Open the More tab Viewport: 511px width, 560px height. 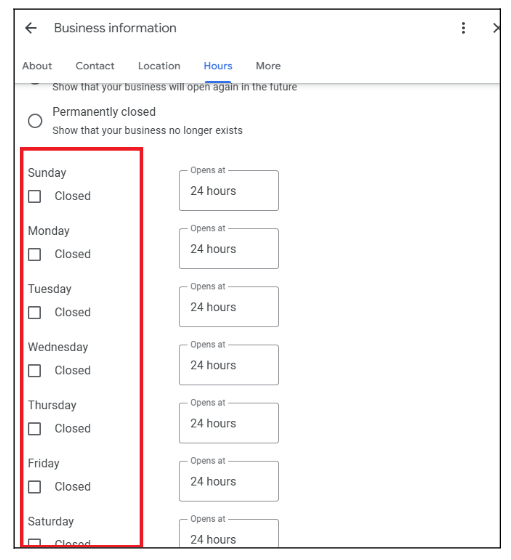(268, 66)
